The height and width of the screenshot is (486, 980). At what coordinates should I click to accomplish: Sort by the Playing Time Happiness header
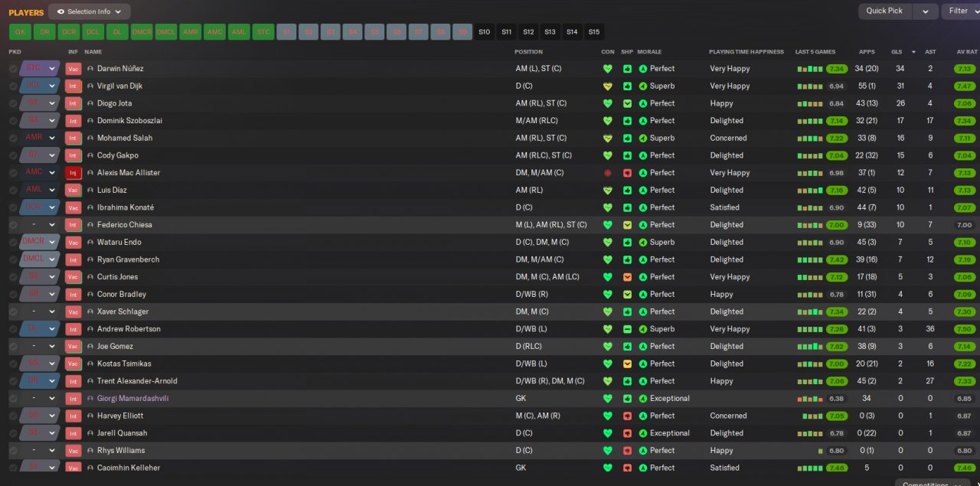[x=746, y=52]
